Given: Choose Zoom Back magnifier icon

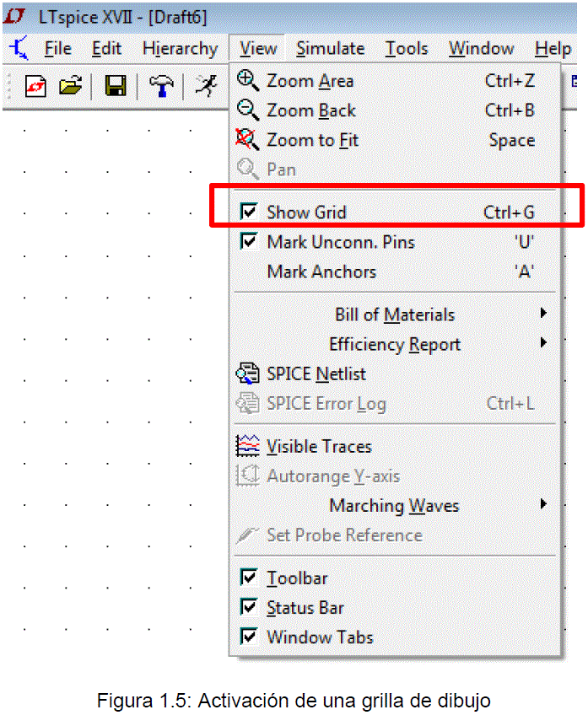Looking at the screenshot, I should (248, 110).
